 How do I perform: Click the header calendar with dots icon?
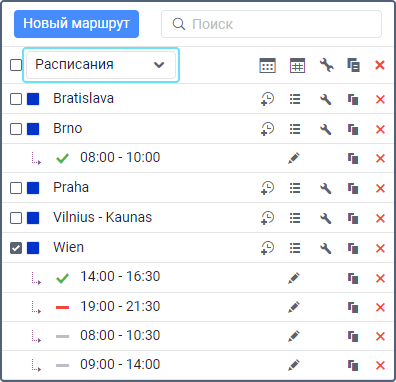click(x=267, y=65)
